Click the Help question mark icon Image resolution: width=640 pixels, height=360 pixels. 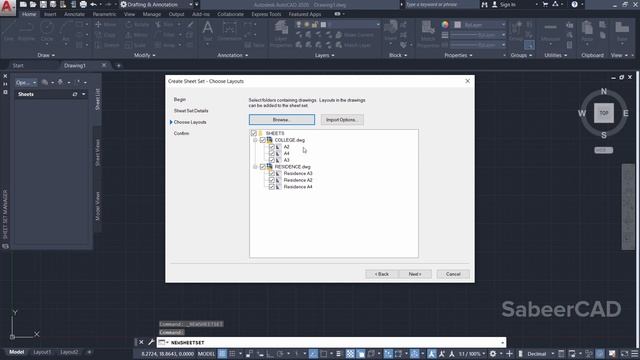pyautogui.click(x=575, y=4)
